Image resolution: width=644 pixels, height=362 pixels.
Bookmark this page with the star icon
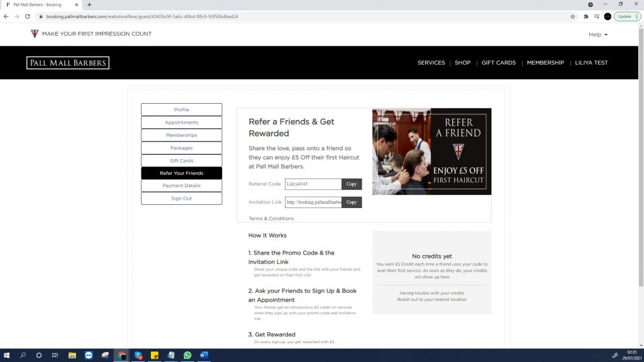(x=572, y=16)
